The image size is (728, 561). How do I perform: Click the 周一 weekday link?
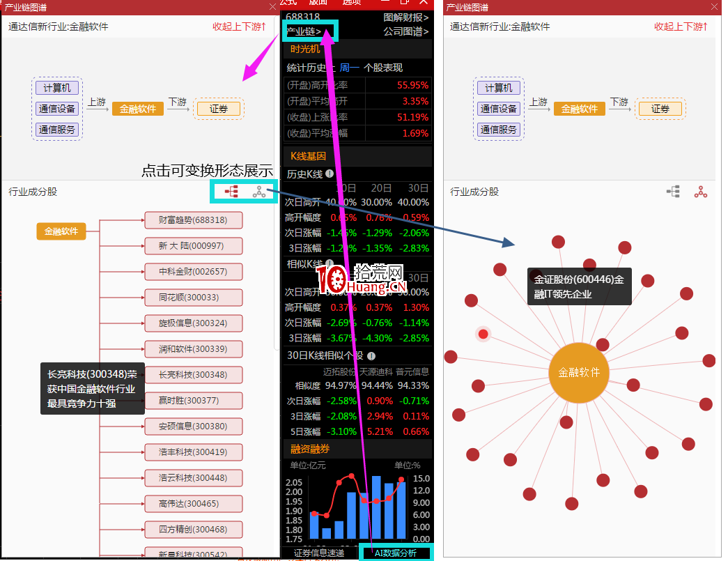[x=350, y=68]
